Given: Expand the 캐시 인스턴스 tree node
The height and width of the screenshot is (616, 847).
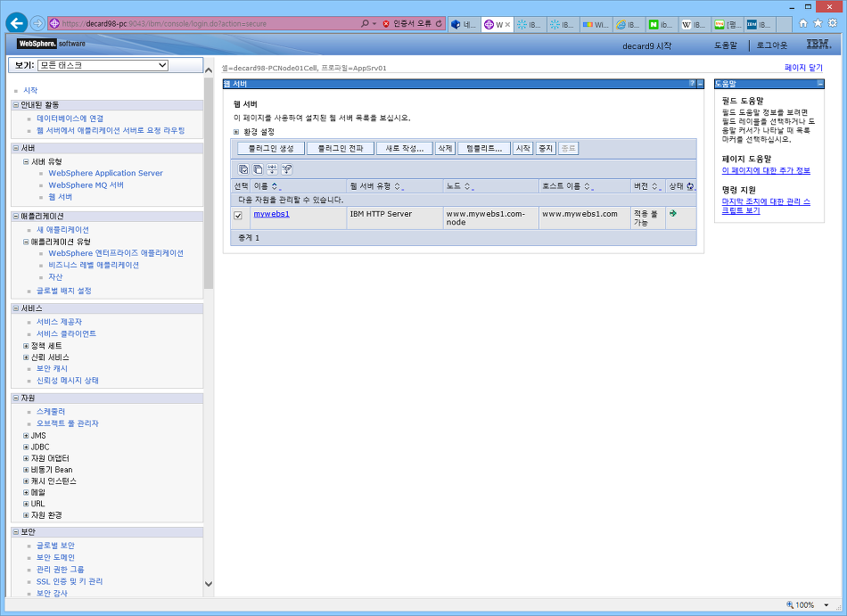Looking at the screenshot, I should pyautogui.click(x=26, y=480).
